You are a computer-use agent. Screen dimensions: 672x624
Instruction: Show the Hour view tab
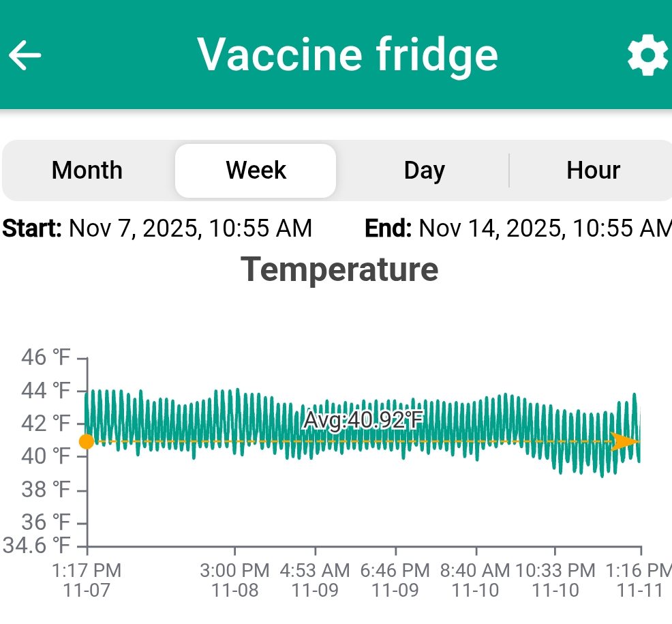pos(593,170)
